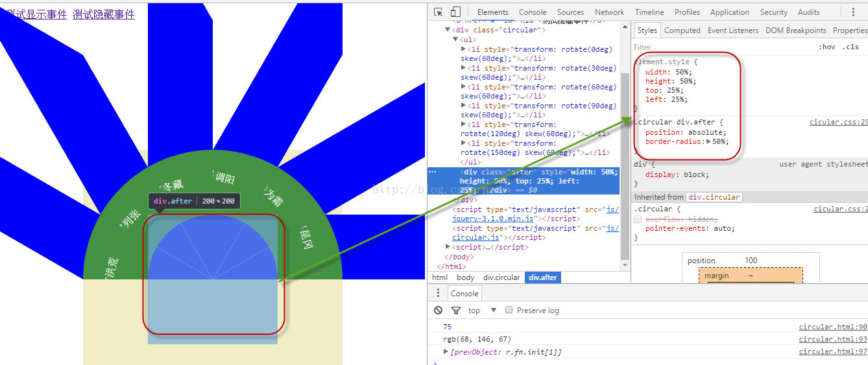Click the ellipsis on selected div.after row
This screenshot has width=868, height=365.
pyautogui.click(x=433, y=172)
